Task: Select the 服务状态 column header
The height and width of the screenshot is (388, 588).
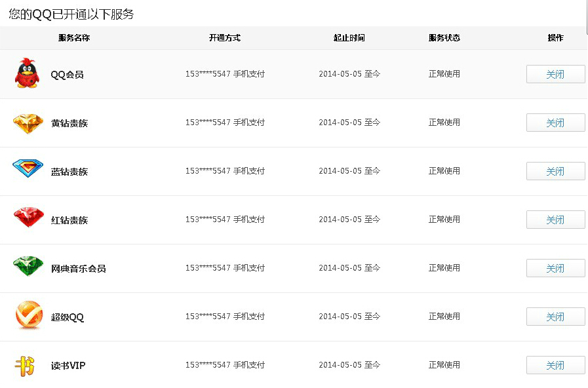Action: [x=444, y=38]
